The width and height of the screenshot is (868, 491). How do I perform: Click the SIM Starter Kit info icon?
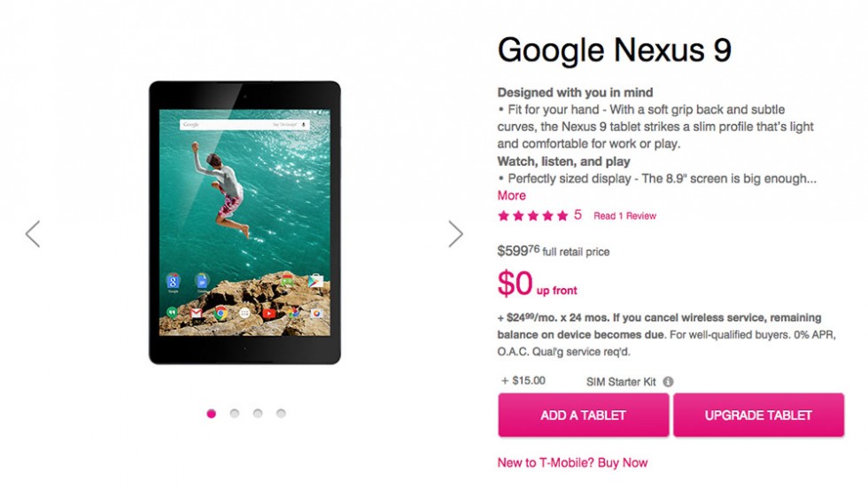[x=668, y=381]
